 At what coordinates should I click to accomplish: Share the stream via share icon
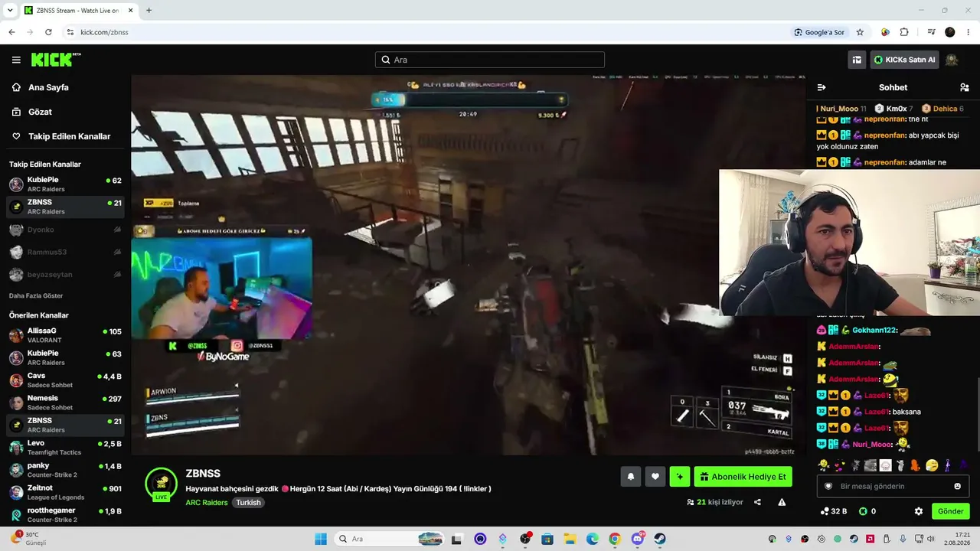[757, 502]
